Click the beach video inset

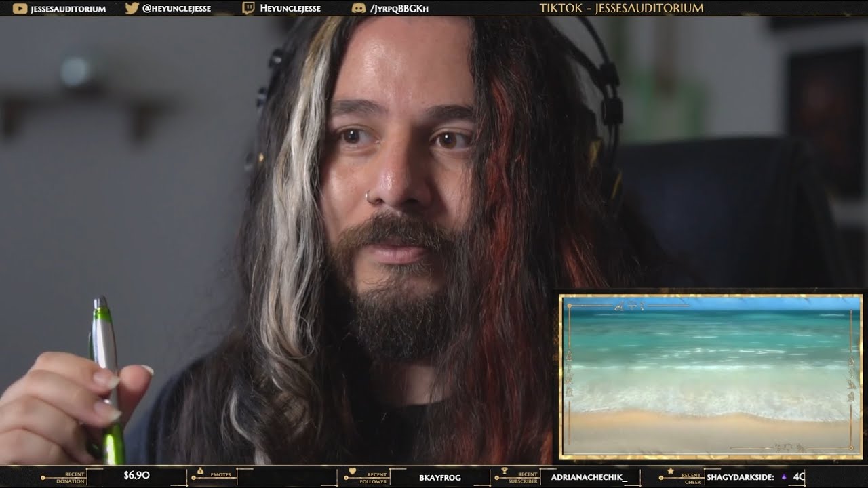click(x=711, y=377)
